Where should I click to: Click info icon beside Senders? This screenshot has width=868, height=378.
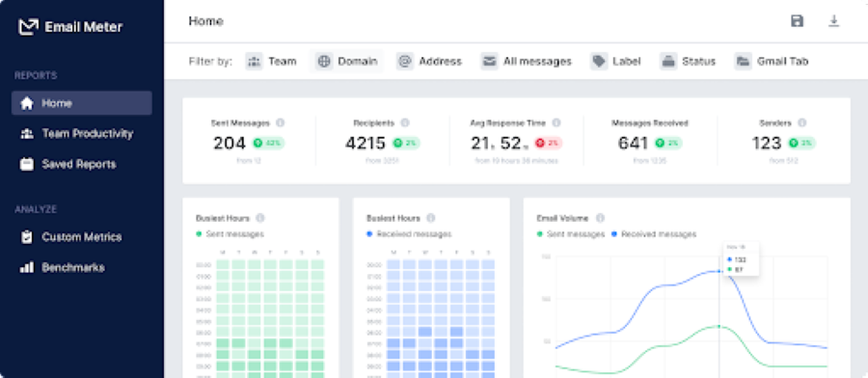pos(801,122)
